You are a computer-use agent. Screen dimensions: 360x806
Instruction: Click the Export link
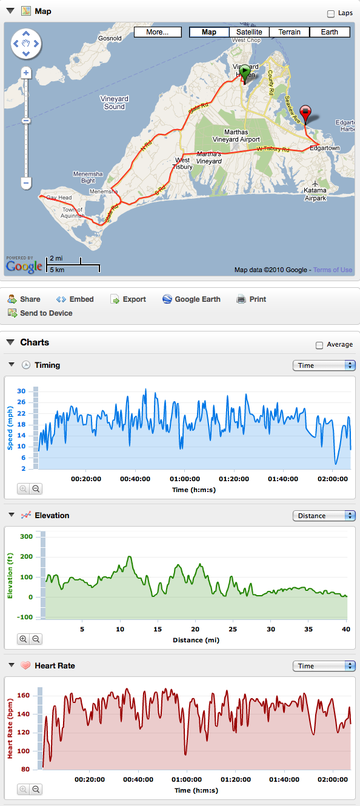point(134,299)
